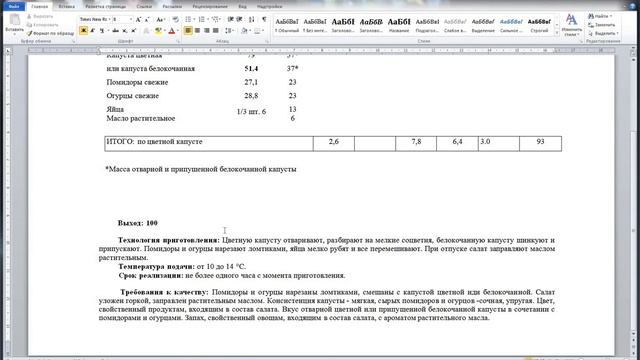Sort selected text
Screen dimensions: 640x360
[x=251, y=20]
